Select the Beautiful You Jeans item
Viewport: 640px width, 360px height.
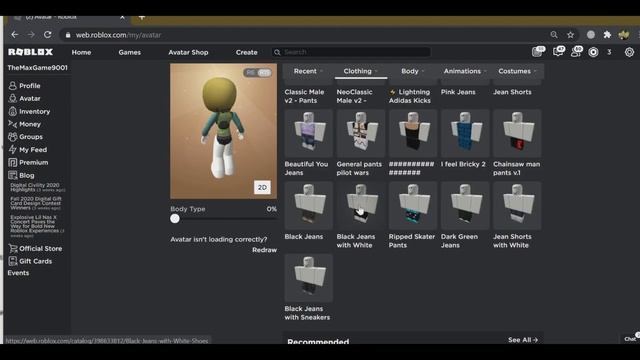pyautogui.click(x=309, y=143)
